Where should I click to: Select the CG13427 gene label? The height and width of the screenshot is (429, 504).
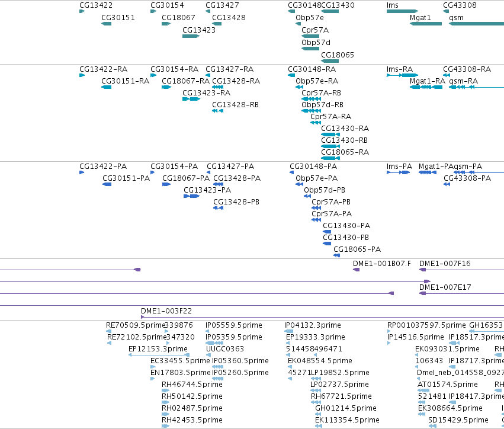tap(222, 5)
